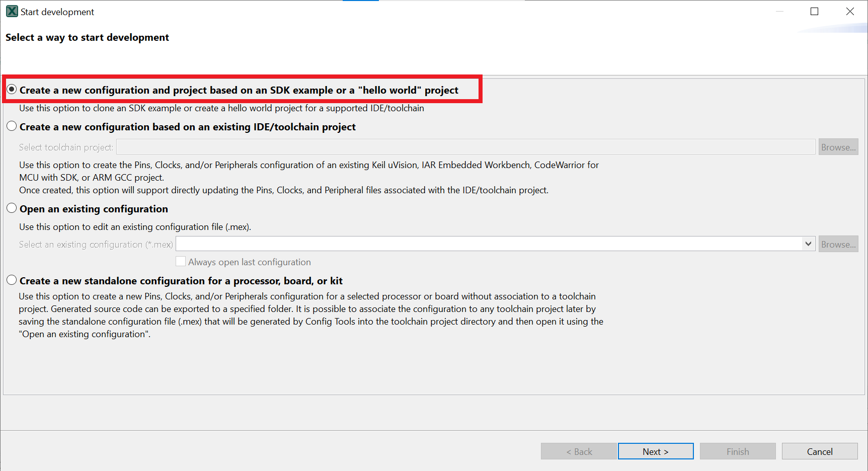868x471 pixels.
Task: Toggle the Always open last configuration checkbox
Action: [181, 262]
